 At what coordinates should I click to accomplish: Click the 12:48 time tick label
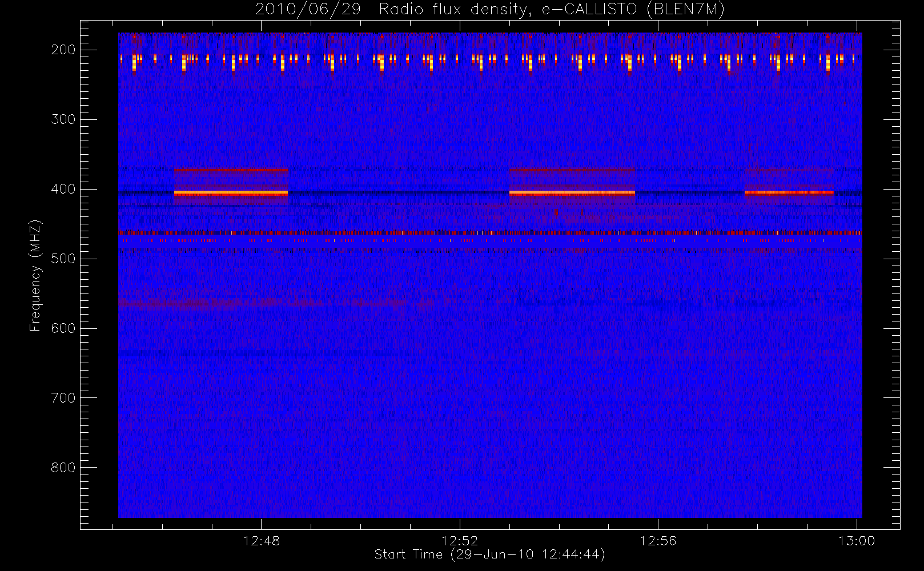coord(262,541)
